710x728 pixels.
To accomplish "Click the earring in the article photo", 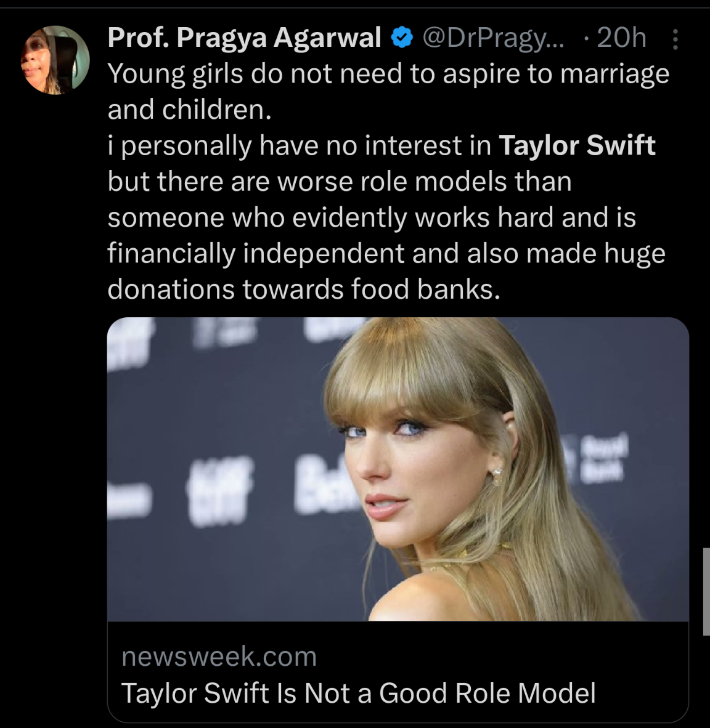I will tap(496, 475).
